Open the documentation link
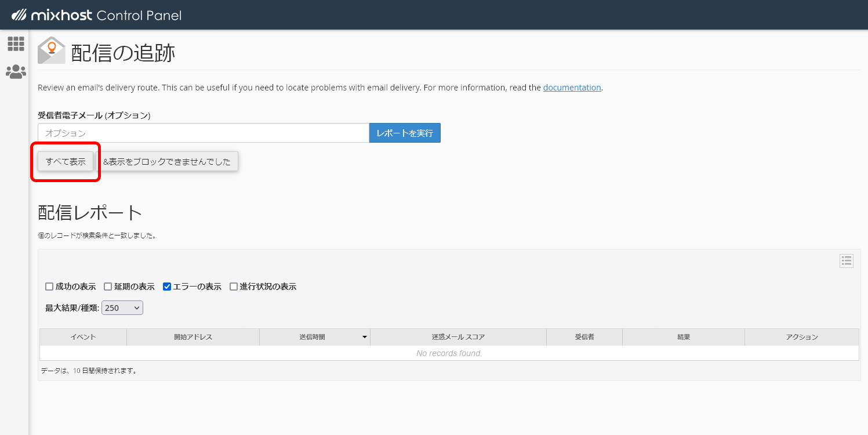The width and height of the screenshot is (868, 435). coord(572,88)
